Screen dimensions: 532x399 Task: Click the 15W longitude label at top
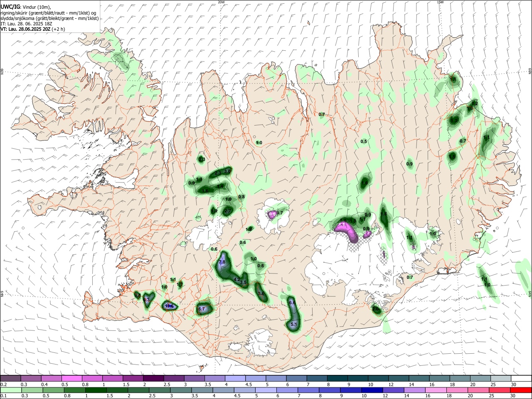click(x=440, y=2)
